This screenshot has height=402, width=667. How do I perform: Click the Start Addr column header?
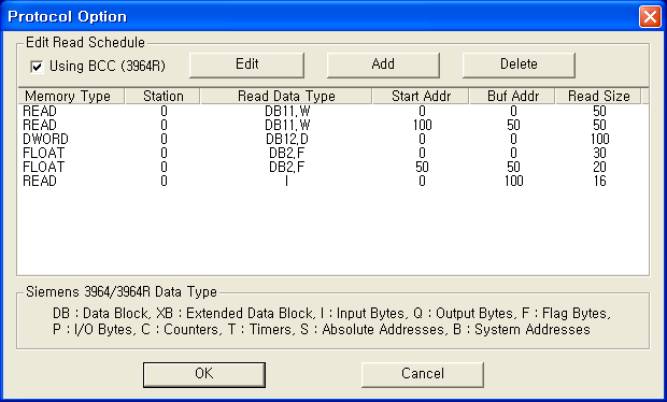click(x=423, y=96)
